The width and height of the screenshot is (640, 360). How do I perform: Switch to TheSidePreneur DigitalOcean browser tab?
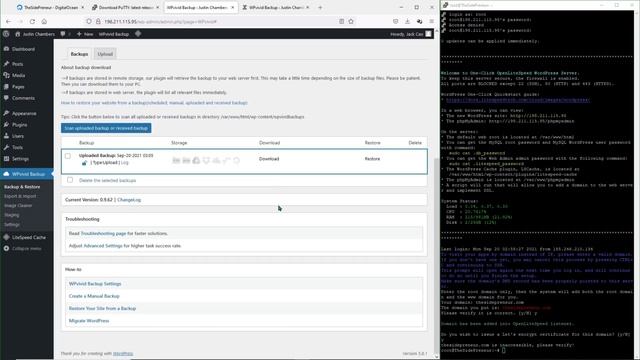(x=50, y=7)
